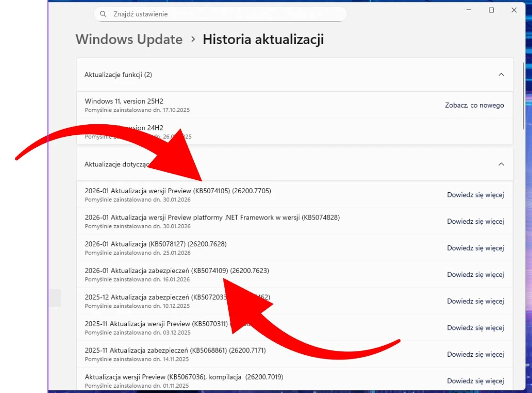
Task: Open "Dowiedz się więcej" for KB5078127
Action: tap(476, 248)
